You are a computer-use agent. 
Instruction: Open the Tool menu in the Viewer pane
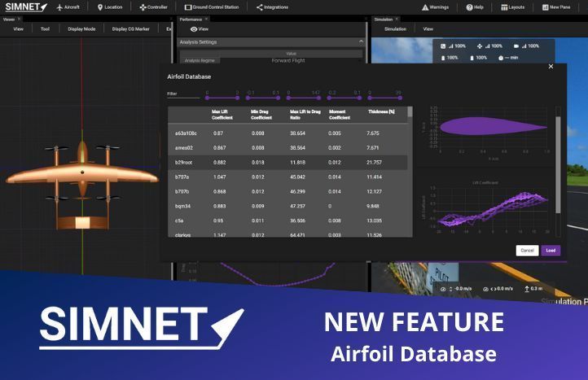(x=45, y=28)
